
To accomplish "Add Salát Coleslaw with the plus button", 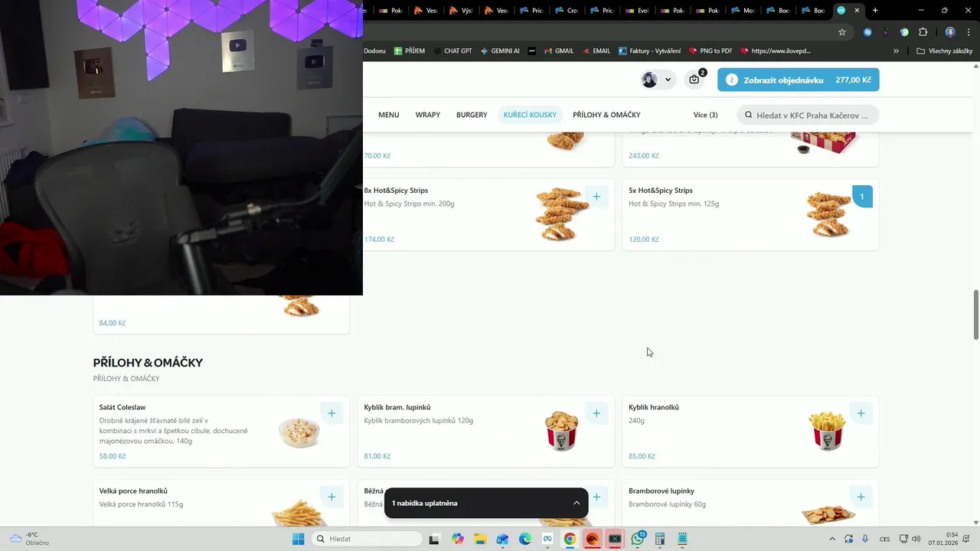I will pyautogui.click(x=332, y=413).
